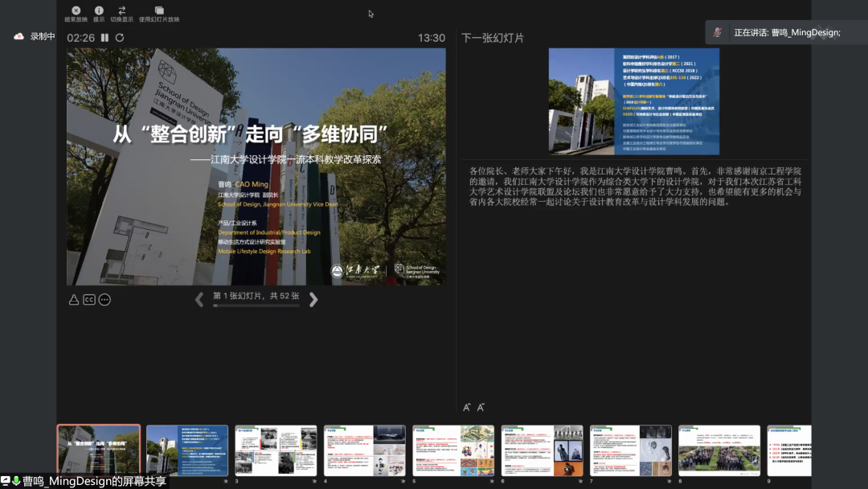The image size is (868, 489).
Task: Click the End Show (结束放映) icon
Action: point(76,11)
